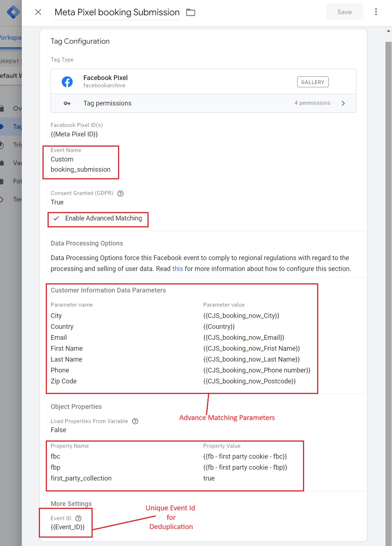Click the Object Properties section heading
Image resolution: width=392 pixels, height=546 pixels.
point(76,407)
